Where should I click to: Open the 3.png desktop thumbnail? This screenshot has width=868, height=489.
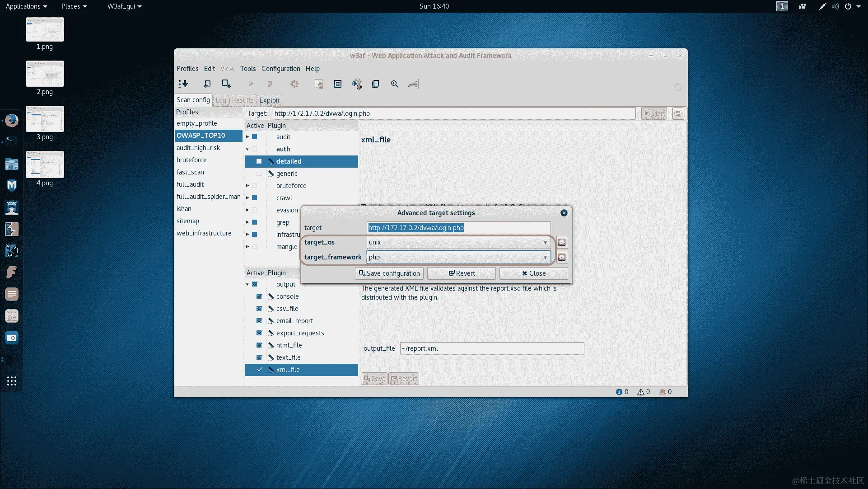tap(45, 119)
